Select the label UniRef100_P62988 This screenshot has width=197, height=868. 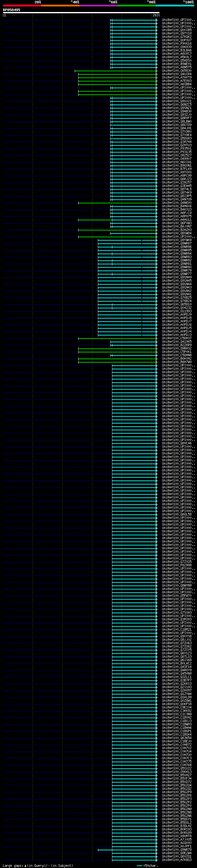(176, 565)
